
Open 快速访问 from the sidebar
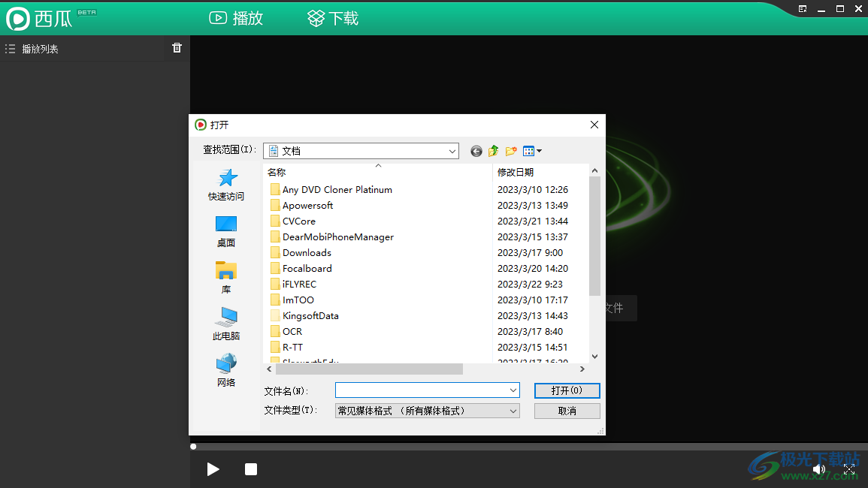[226, 184]
